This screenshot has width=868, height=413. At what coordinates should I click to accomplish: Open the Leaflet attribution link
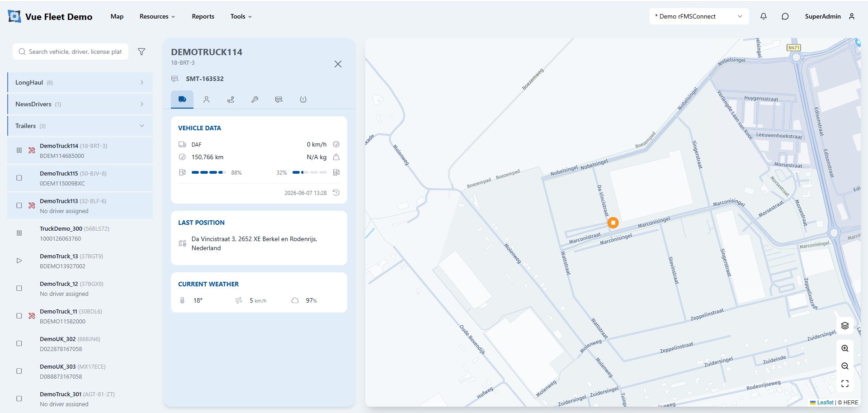coord(825,402)
